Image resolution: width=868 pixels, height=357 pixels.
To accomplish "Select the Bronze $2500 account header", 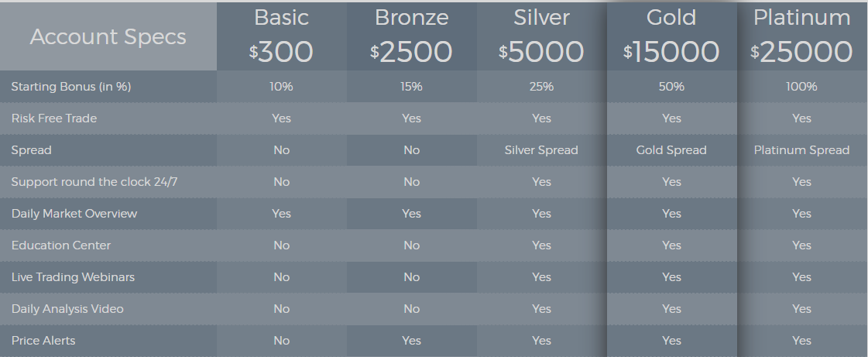I will point(412,36).
